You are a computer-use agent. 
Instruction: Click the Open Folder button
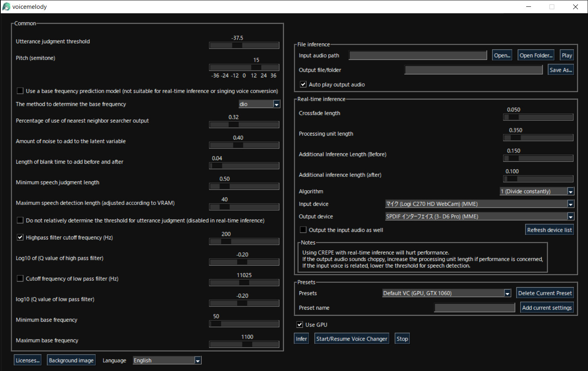coord(535,55)
